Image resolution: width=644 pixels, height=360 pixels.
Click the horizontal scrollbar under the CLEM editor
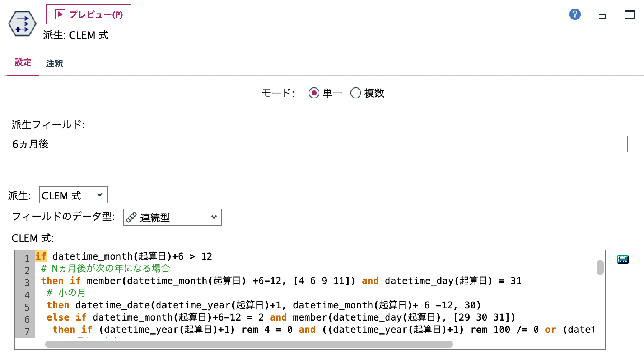(x=248, y=344)
